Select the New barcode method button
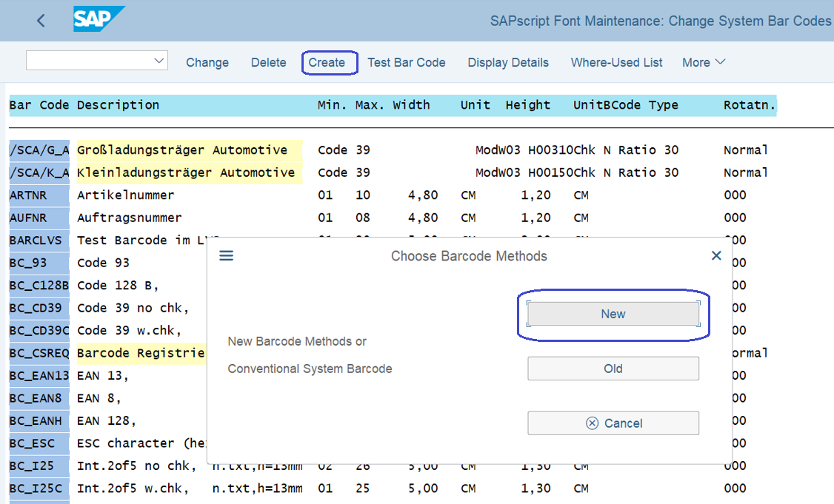Viewport: 834px width, 504px height. pos(613,314)
